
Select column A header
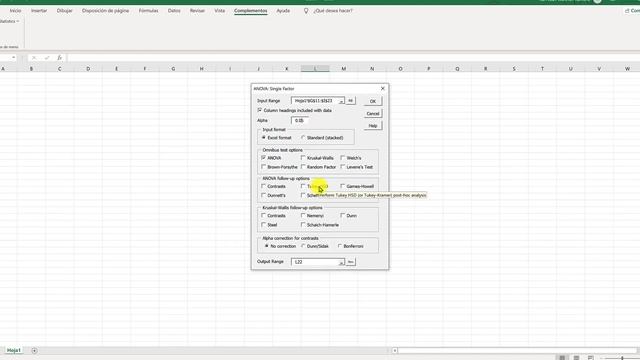[3, 69]
